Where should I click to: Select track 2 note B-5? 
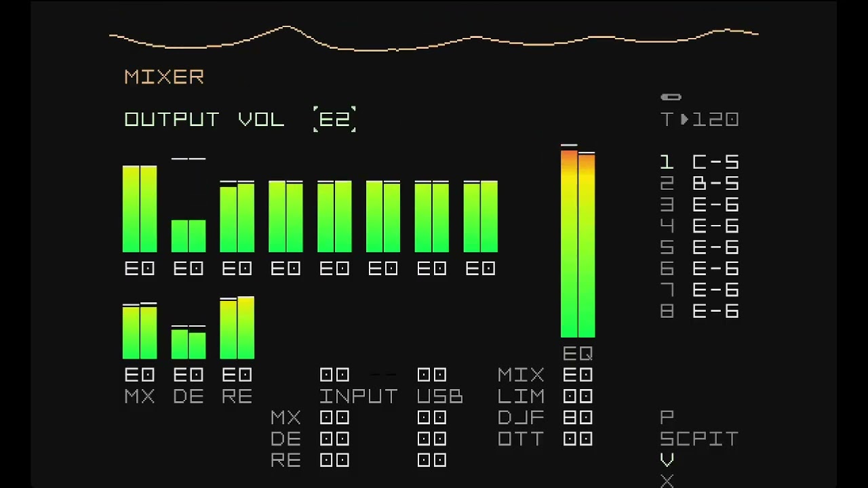tap(715, 183)
